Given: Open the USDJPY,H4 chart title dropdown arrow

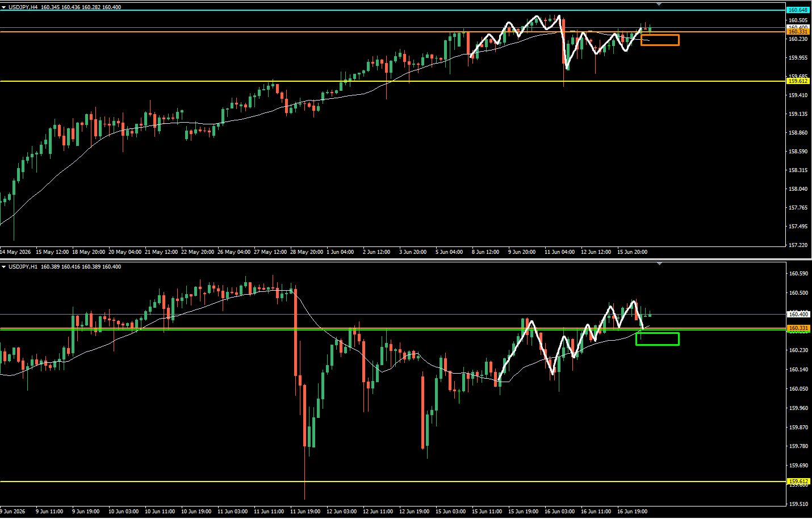Looking at the screenshot, I should point(3,7).
